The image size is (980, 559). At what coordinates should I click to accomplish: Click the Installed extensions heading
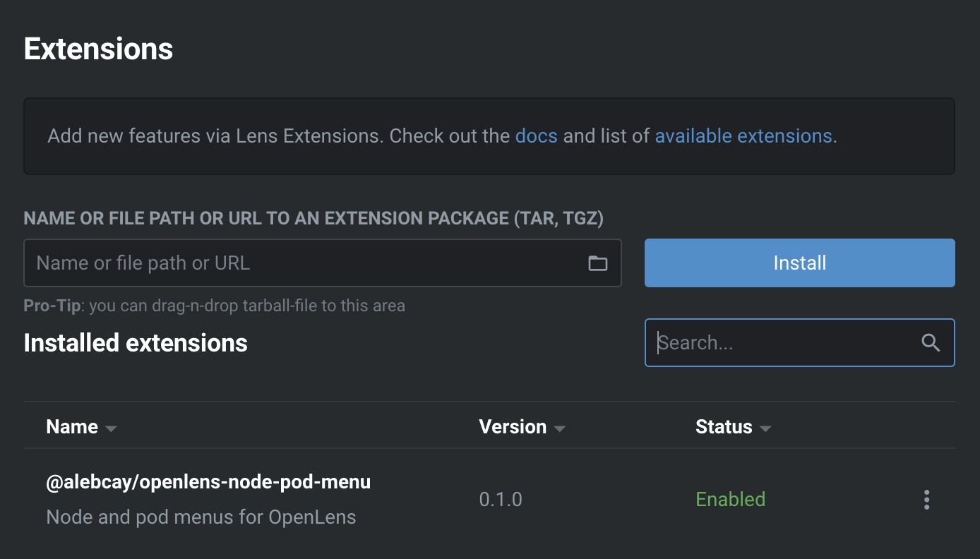point(136,343)
